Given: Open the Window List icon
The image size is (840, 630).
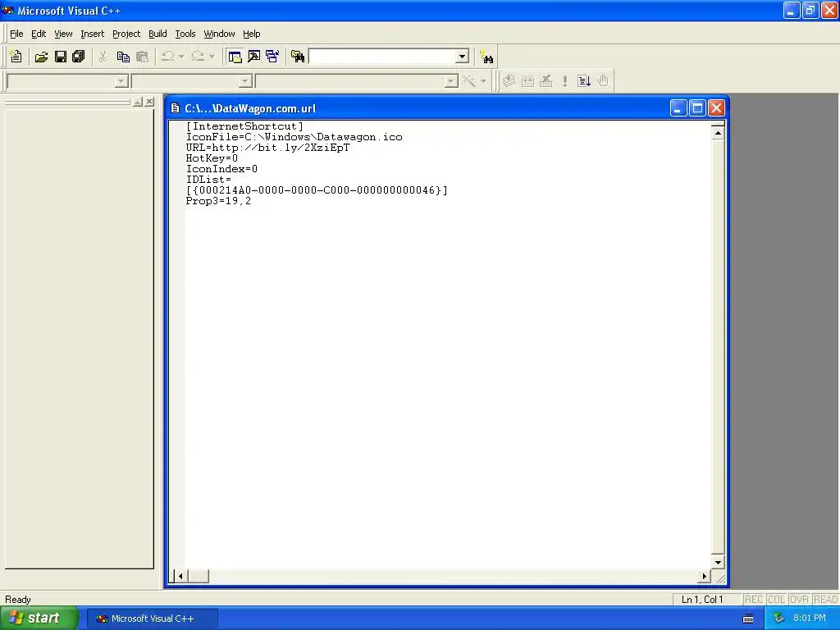Looking at the screenshot, I should click(272, 57).
